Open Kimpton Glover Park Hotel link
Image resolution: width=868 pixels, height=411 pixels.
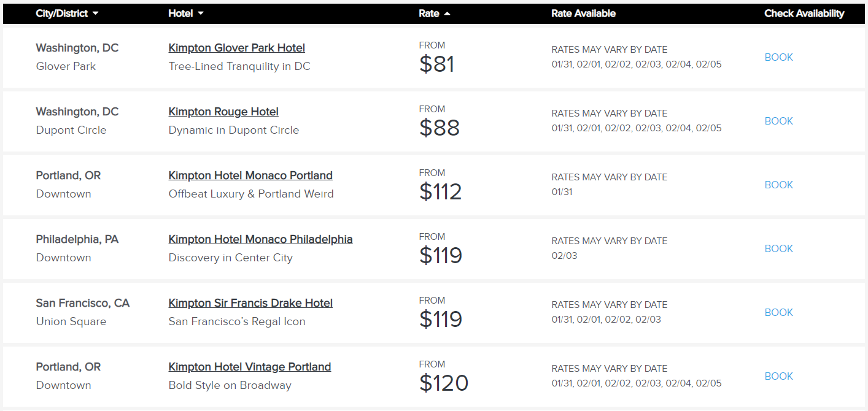(x=236, y=48)
